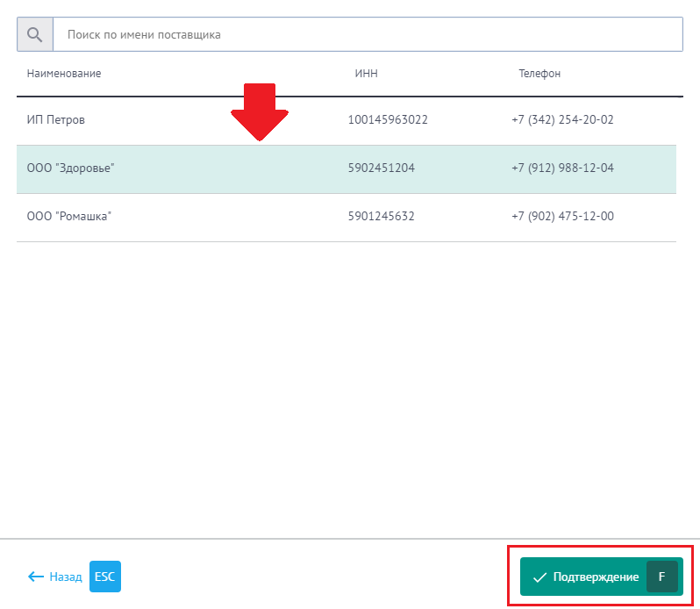Go back via the Назад link
This screenshot has height=609, width=700.
[66, 577]
